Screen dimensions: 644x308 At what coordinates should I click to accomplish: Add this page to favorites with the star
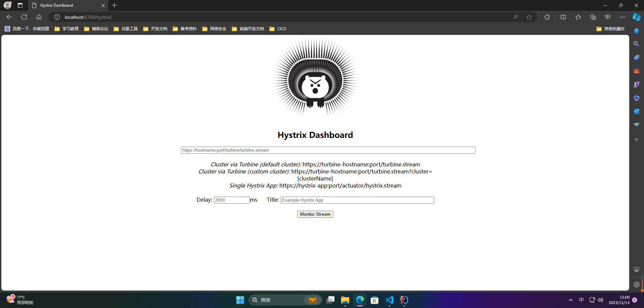529,17
